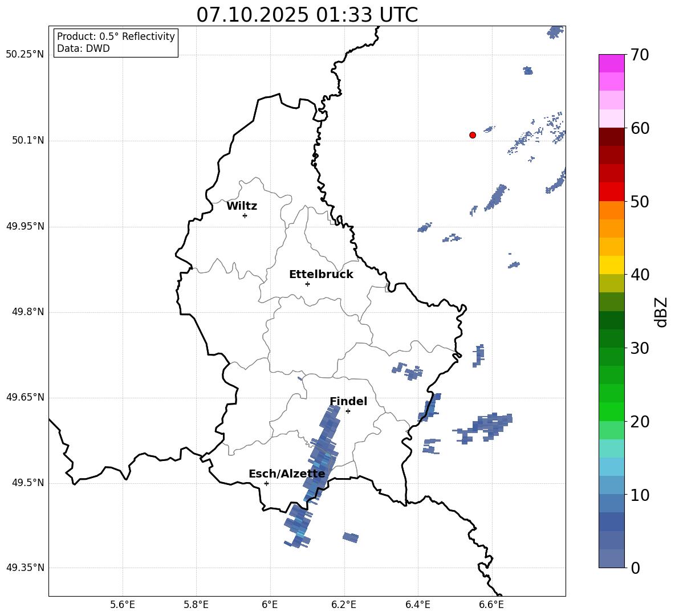The width and height of the screenshot is (675, 616).
Task: Click the 50.1°N latitude label
Action: (28, 141)
